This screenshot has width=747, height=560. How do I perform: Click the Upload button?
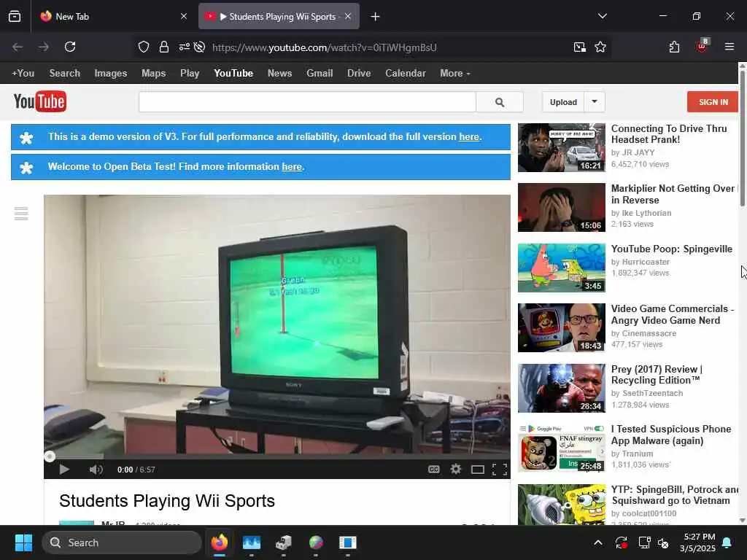pos(563,102)
